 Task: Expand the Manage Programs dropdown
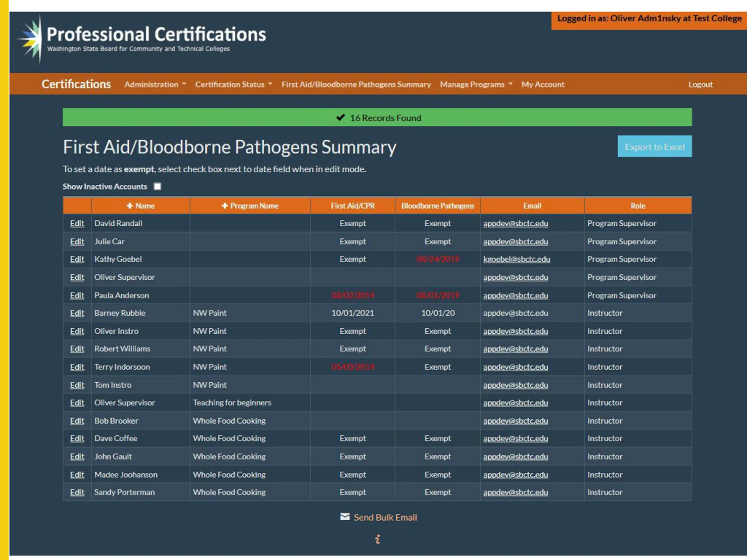click(476, 84)
